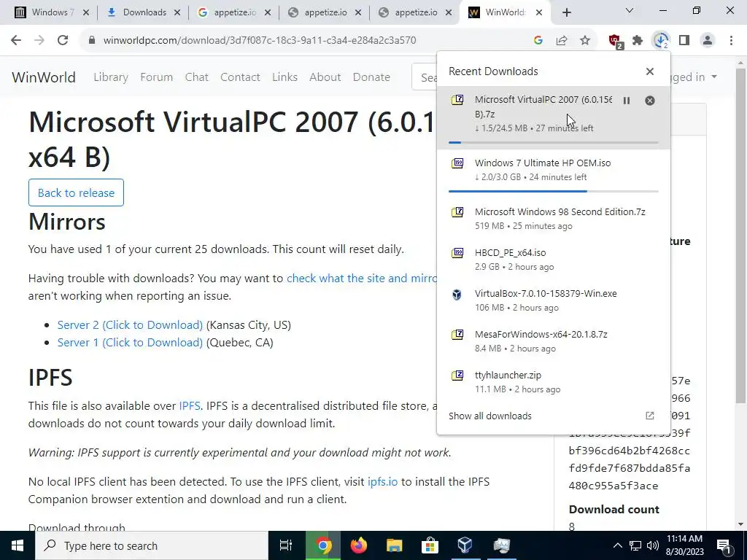747x560 pixels.
Task: Expand the logged in user dropdown
Action: click(x=693, y=77)
